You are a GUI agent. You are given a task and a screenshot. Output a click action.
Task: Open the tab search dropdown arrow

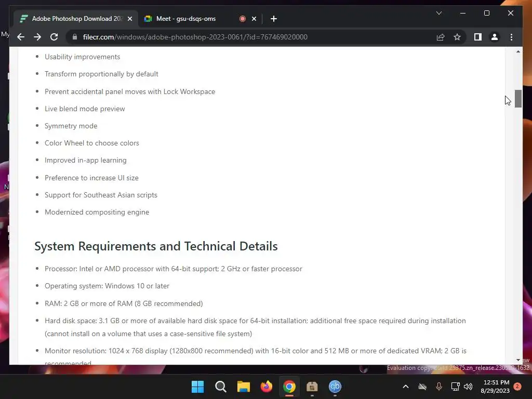[438, 13]
